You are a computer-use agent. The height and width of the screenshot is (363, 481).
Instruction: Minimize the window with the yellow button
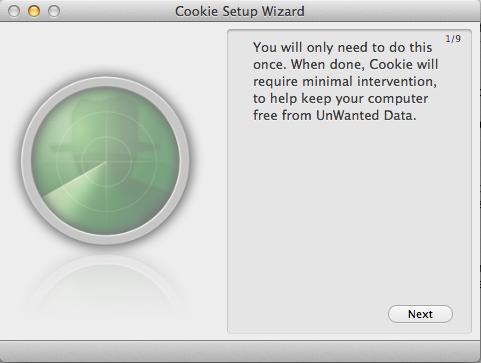(34, 11)
